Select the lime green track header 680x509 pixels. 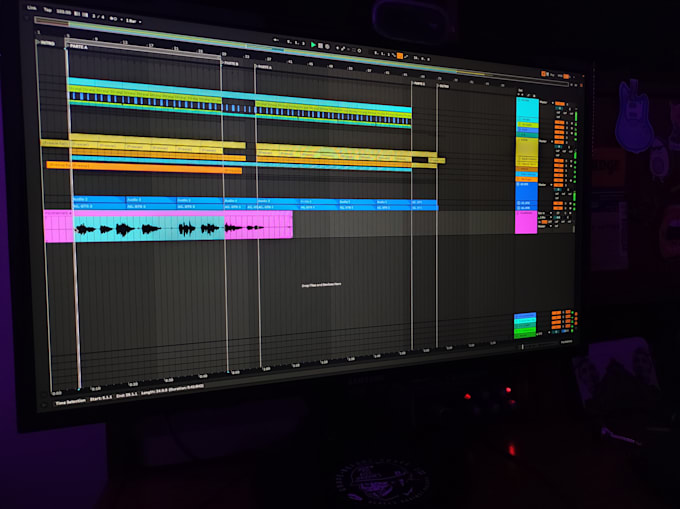coord(528,125)
